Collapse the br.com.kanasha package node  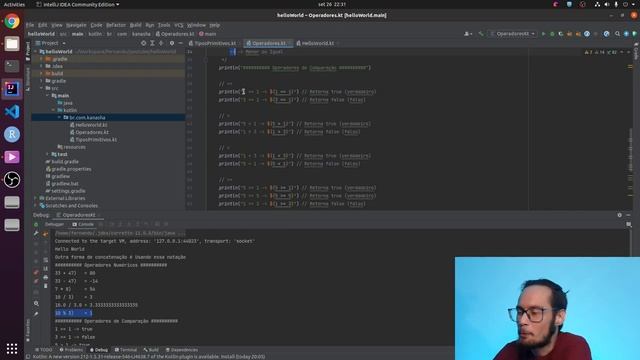click(59, 118)
